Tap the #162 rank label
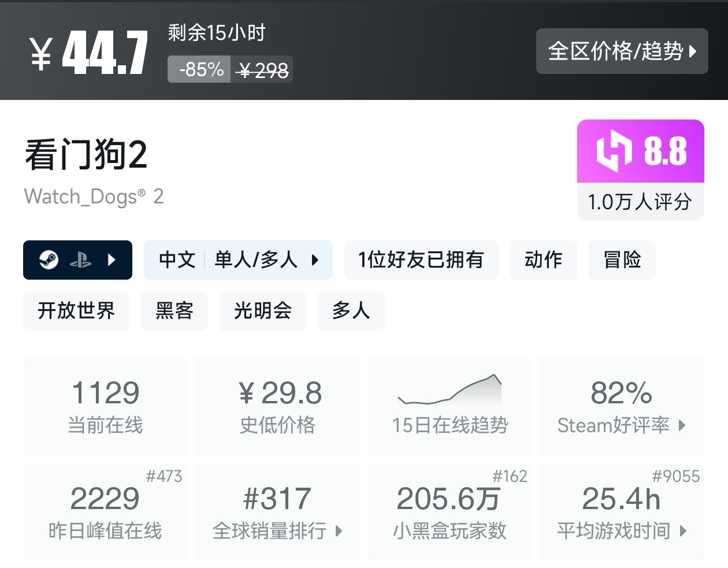 510,476
